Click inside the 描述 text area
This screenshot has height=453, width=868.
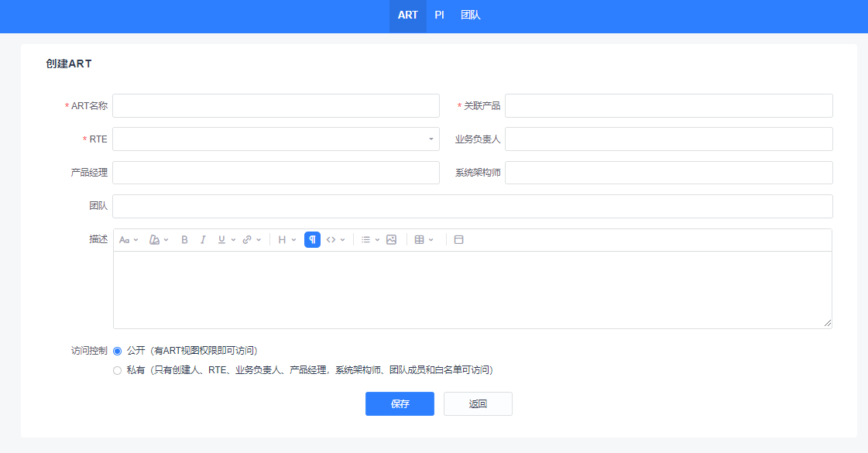[x=473, y=290]
